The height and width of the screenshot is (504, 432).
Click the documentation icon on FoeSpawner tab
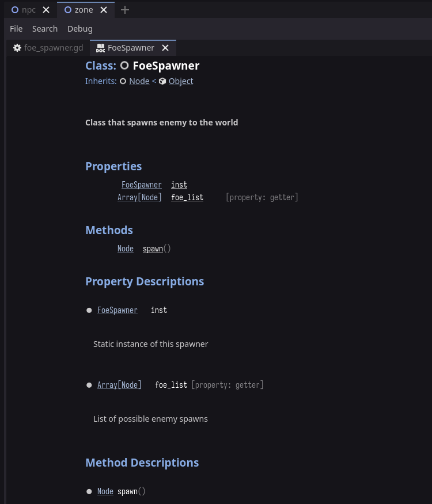click(x=100, y=48)
